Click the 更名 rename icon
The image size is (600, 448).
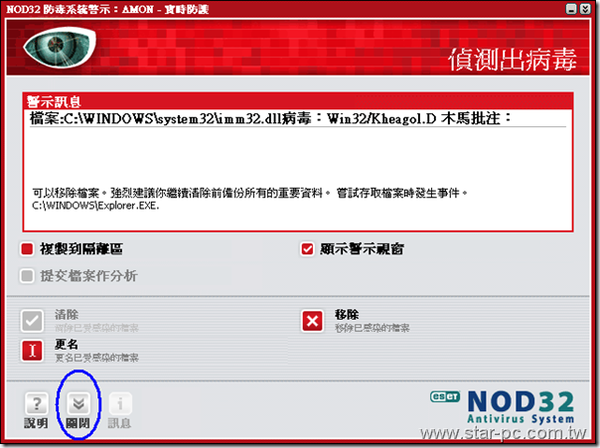click(32, 350)
